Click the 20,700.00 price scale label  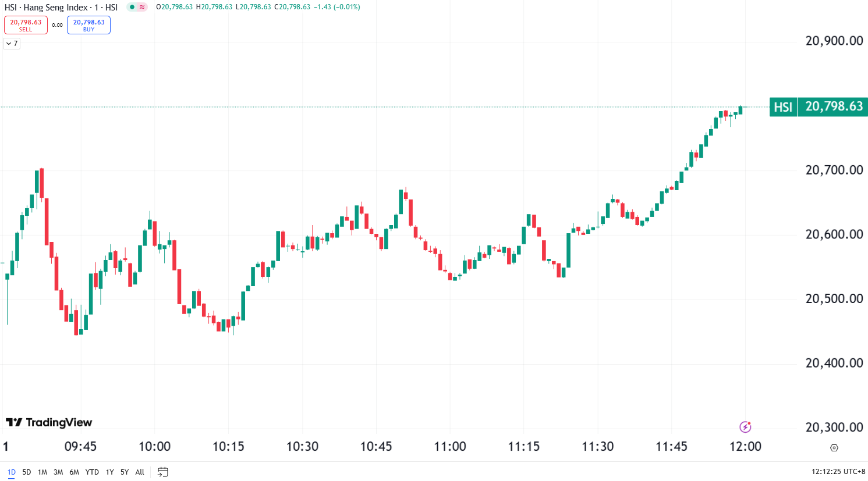tap(834, 170)
